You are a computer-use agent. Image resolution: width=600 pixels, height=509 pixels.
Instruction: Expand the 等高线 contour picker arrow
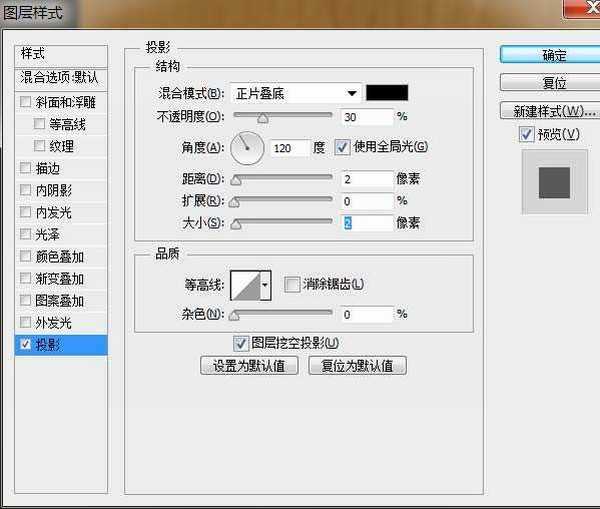[x=265, y=286]
